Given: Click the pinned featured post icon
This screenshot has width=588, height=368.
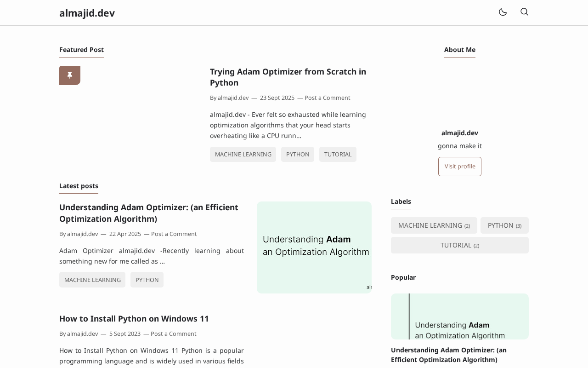Looking at the screenshot, I should [70, 75].
